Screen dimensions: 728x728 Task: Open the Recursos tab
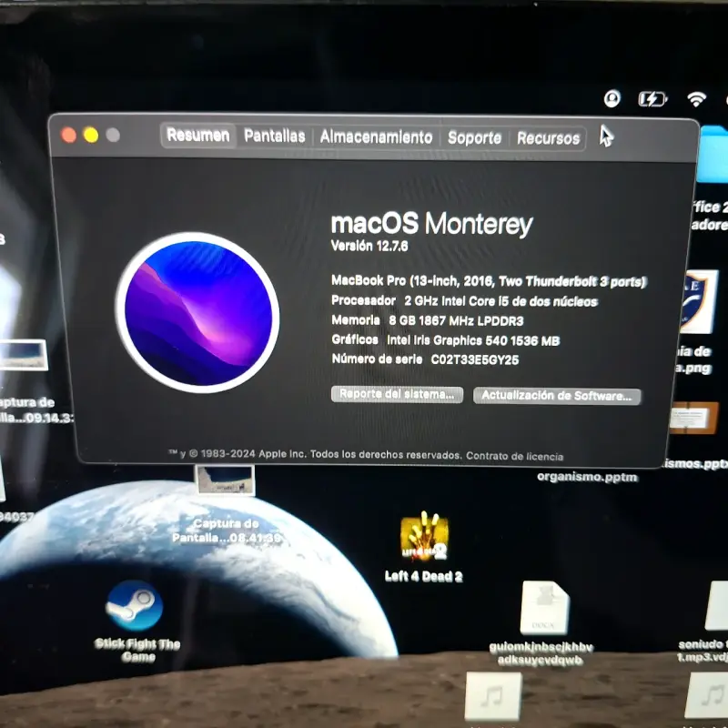coord(549,138)
